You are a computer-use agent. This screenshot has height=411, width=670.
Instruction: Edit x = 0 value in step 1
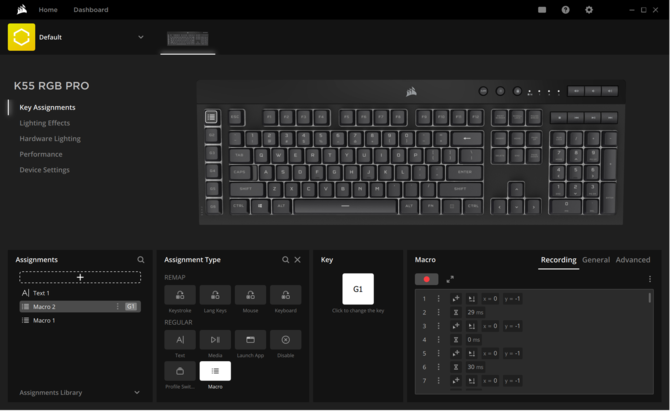490,299
